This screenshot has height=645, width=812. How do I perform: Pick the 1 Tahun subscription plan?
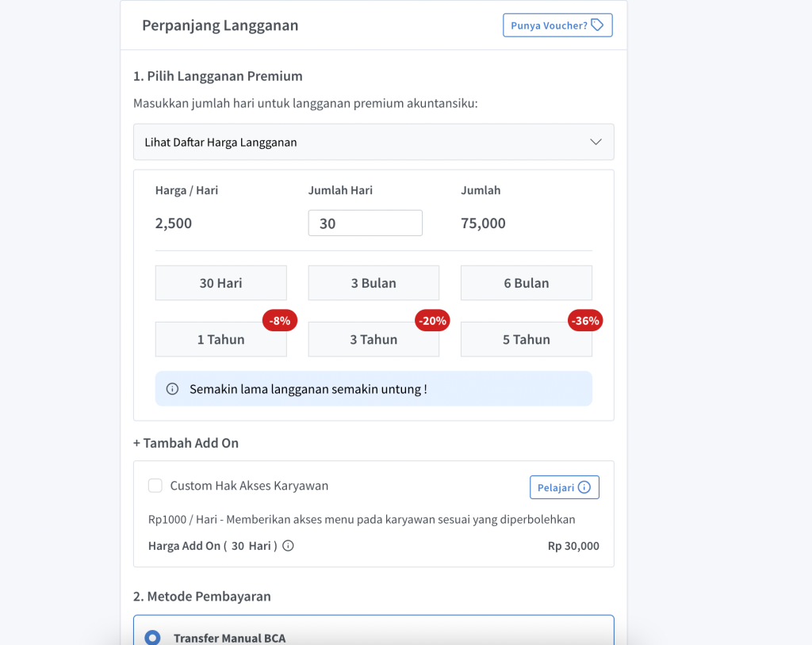[x=220, y=340]
